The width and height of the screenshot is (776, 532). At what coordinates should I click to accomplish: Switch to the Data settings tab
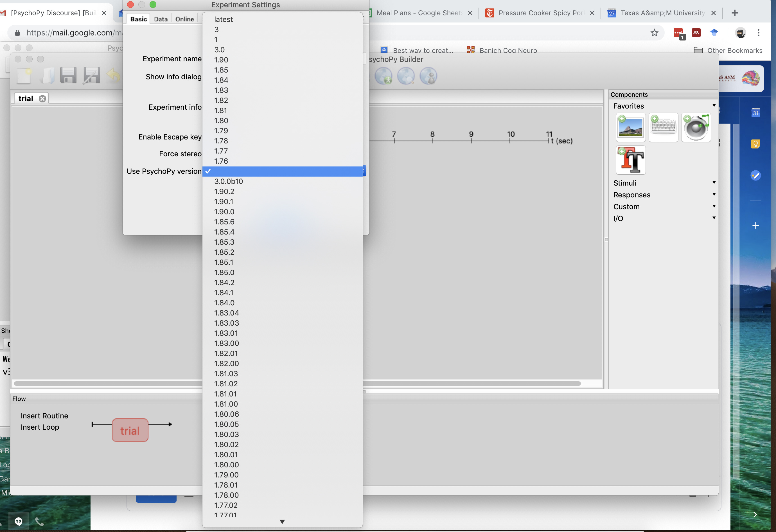coord(161,19)
